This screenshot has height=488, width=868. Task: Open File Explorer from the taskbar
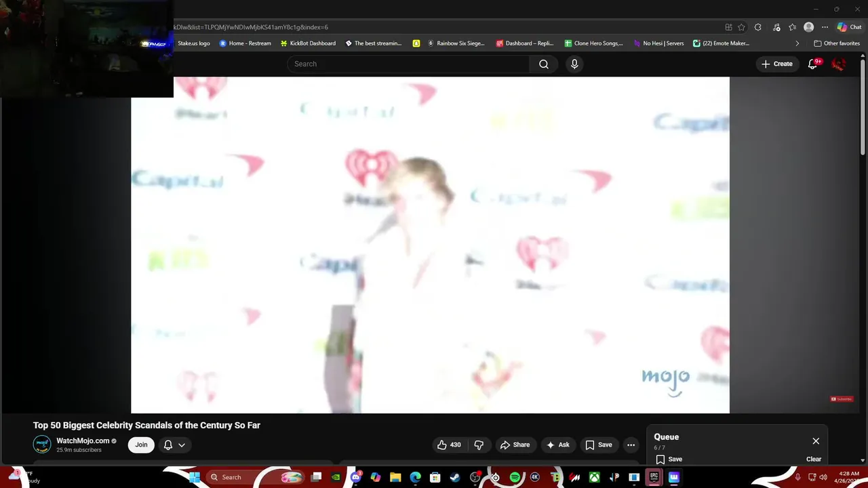(x=395, y=477)
